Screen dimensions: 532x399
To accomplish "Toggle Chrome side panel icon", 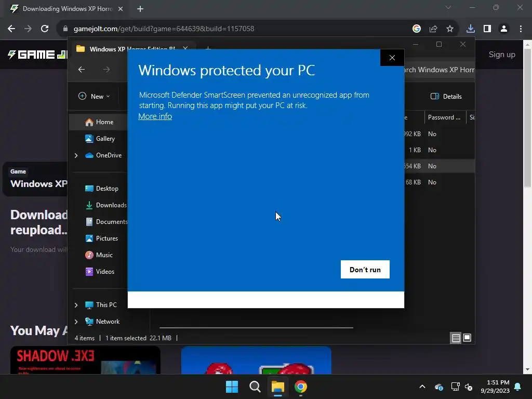I will pos(487,29).
